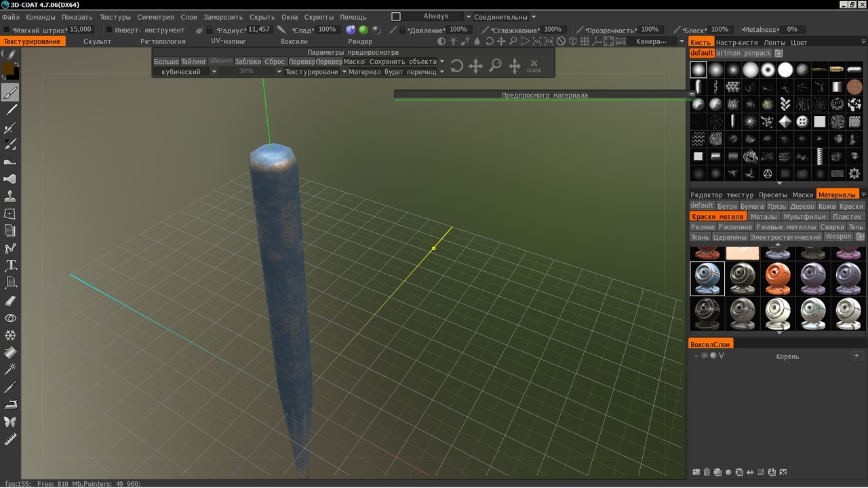Select the freeze snowflake tool
868x488 pixels.
(x=10, y=335)
